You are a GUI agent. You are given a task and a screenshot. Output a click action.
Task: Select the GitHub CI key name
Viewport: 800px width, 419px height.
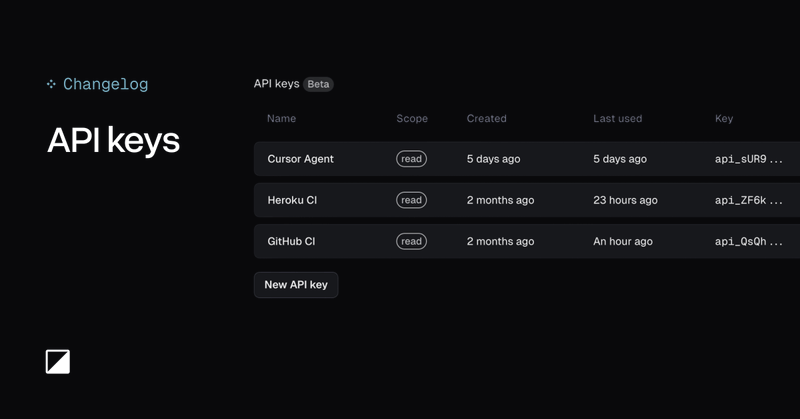291,241
